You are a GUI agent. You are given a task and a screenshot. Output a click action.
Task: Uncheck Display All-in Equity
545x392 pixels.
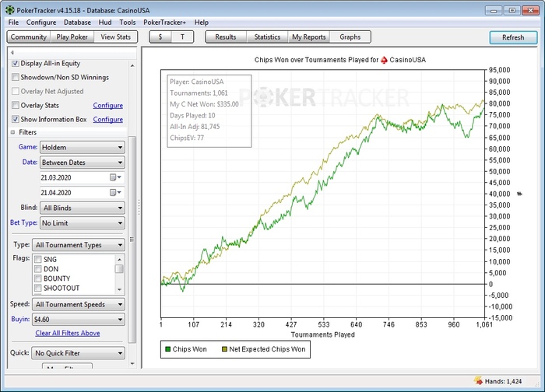pyautogui.click(x=16, y=64)
